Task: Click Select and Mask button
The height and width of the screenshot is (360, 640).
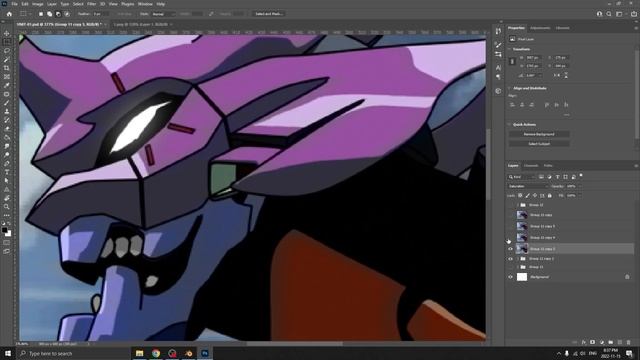Action: [268, 14]
